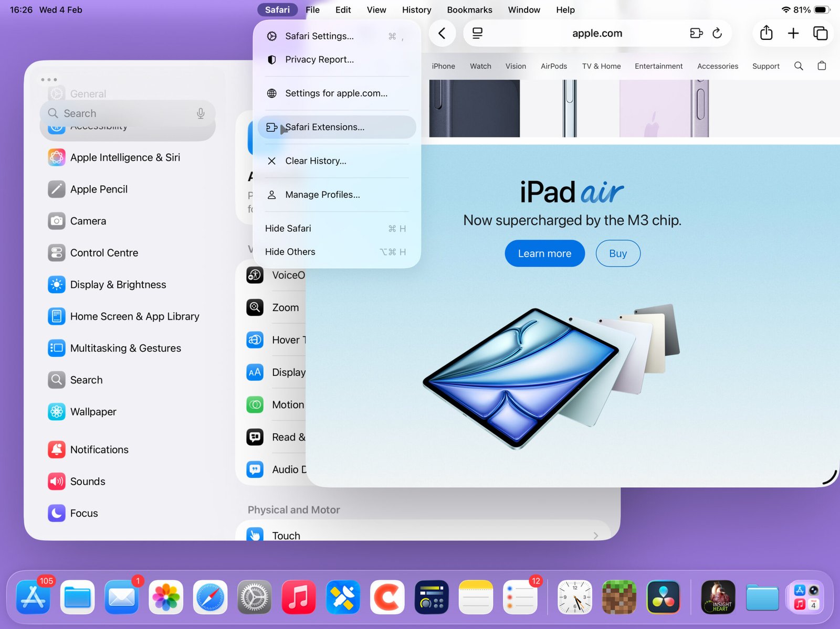Open the shopping bag on apple.com
Image resolution: width=840 pixels, height=629 pixels.
[822, 66]
